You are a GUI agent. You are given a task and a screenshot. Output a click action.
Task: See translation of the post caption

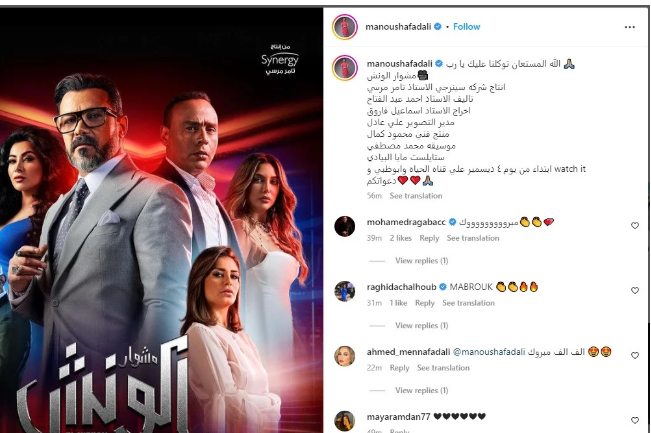(416, 196)
